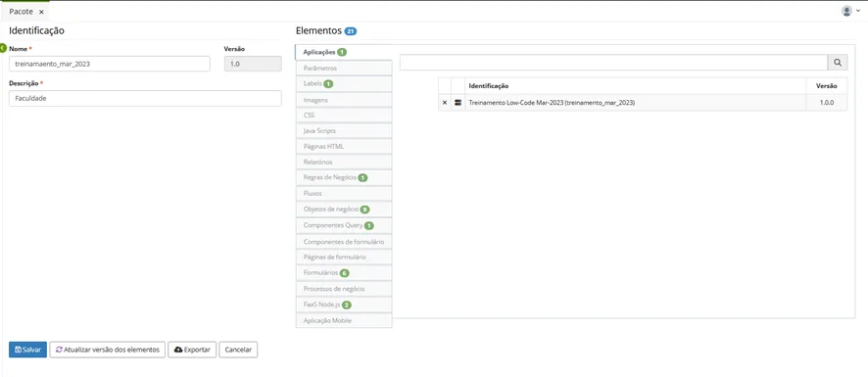Screen dimensions: 868x377
Task: Click the application stack icon in row
Action: point(458,103)
